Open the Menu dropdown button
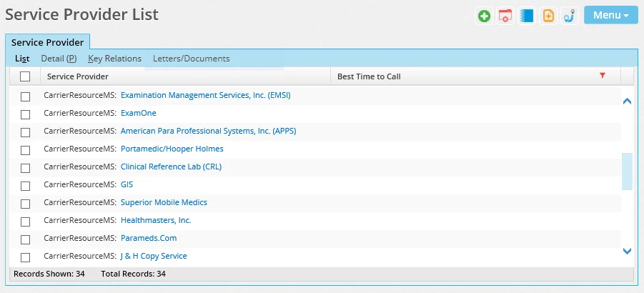The height and width of the screenshot is (293, 644). pos(610,15)
